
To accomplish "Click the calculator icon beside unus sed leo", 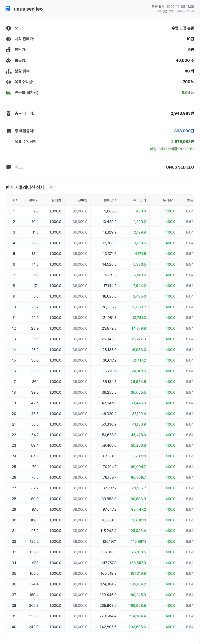I will point(8,9).
